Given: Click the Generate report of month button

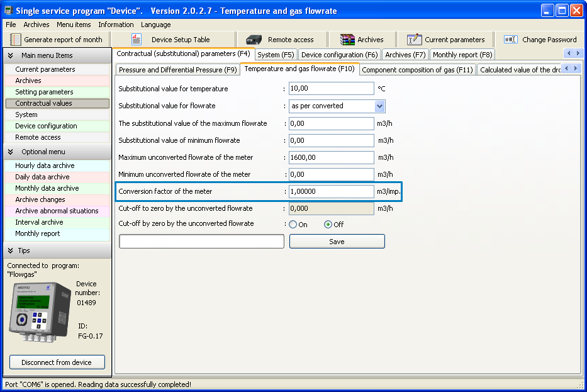Looking at the screenshot, I should (x=56, y=39).
